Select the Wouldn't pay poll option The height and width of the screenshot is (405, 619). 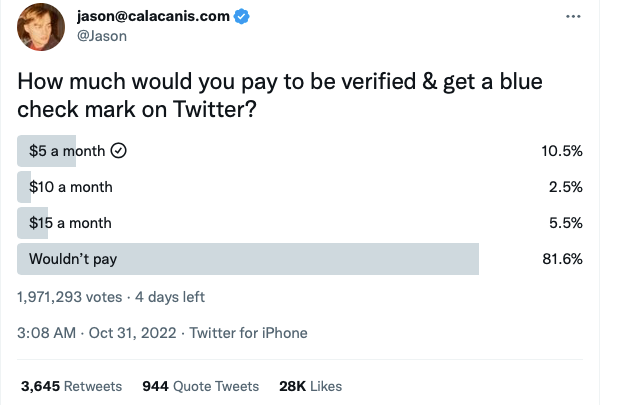click(x=73, y=259)
